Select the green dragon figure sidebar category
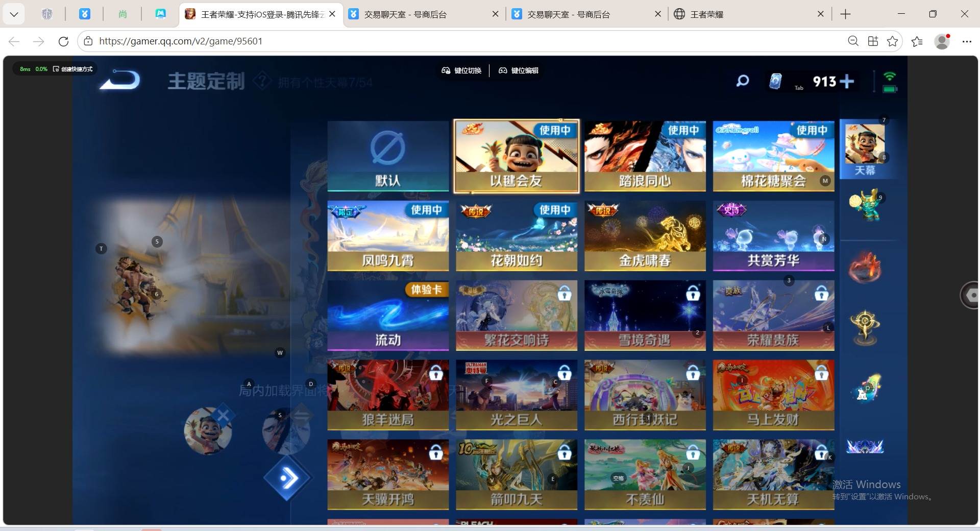Image resolution: width=980 pixels, height=531 pixels. pos(865,205)
